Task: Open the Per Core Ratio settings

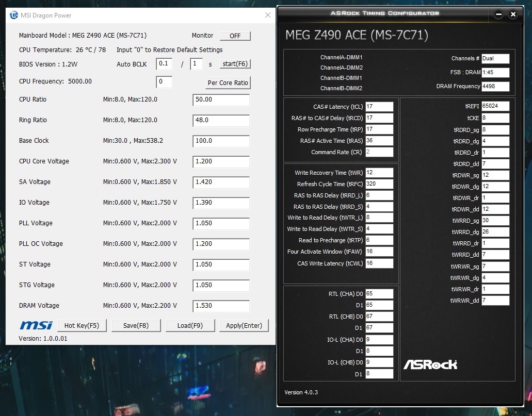Action: pos(228,82)
